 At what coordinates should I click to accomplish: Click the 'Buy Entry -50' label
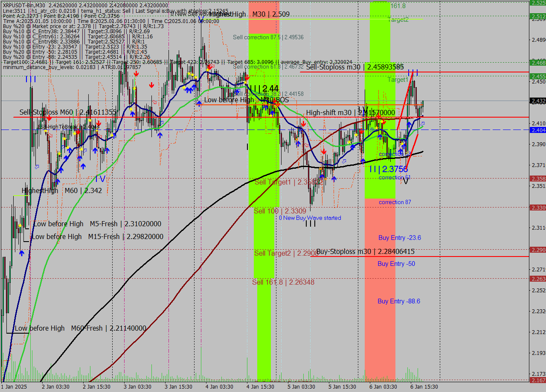pos(396,264)
